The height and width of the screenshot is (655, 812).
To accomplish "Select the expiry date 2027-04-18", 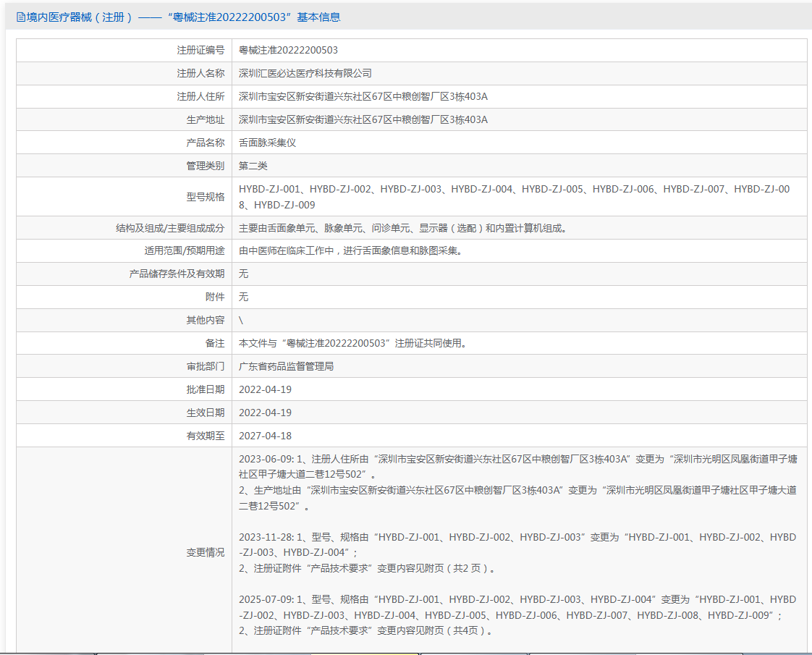I will click(265, 436).
